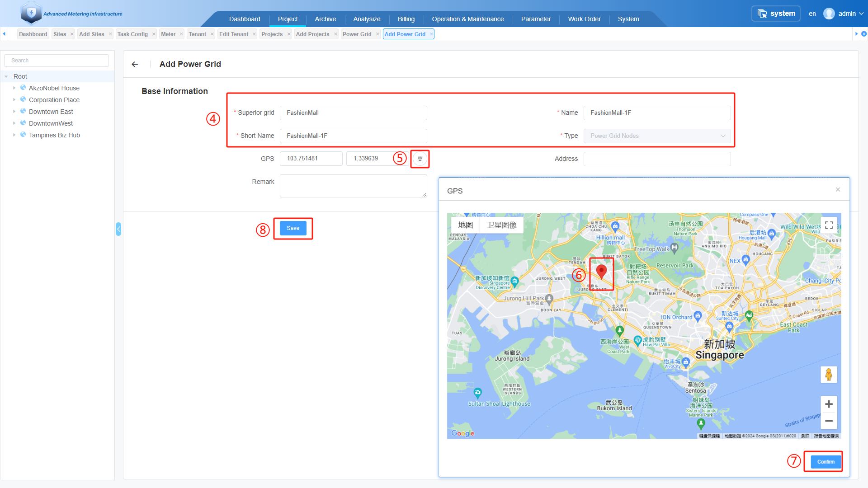Switch map to satellite imagery (卫星图像)
This screenshot has width=868, height=488.
(x=501, y=225)
